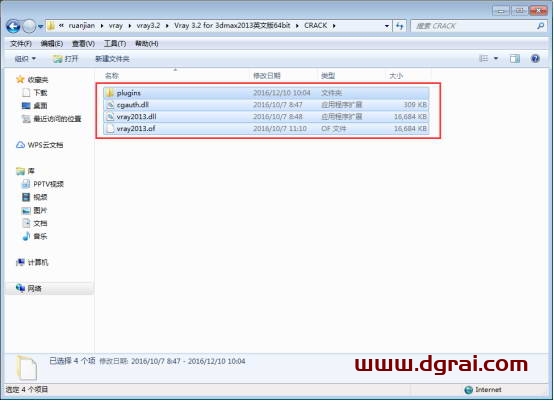554x401 pixels.
Task: Click the Back navigation arrow
Action: [13, 26]
